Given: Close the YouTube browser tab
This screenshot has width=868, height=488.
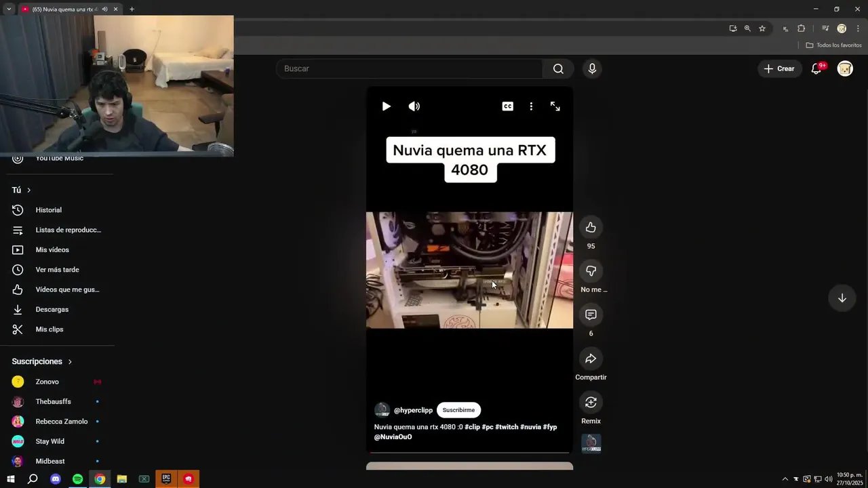Looking at the screenshot, I should (x=115, y=9).
